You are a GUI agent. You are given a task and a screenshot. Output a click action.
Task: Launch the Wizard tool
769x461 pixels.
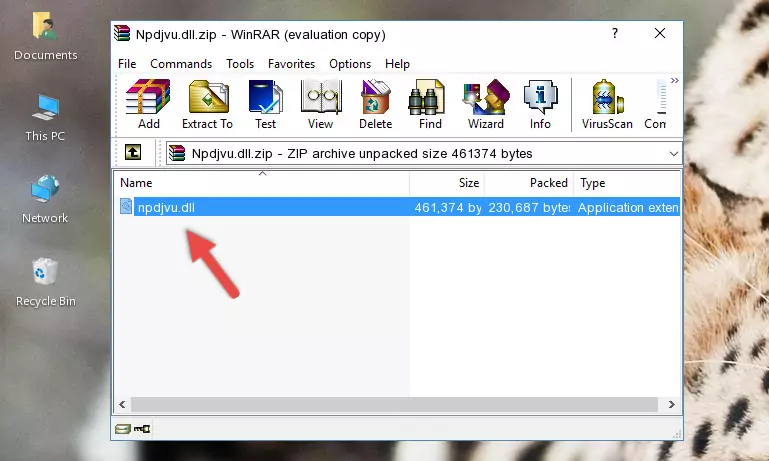(486, 104)
